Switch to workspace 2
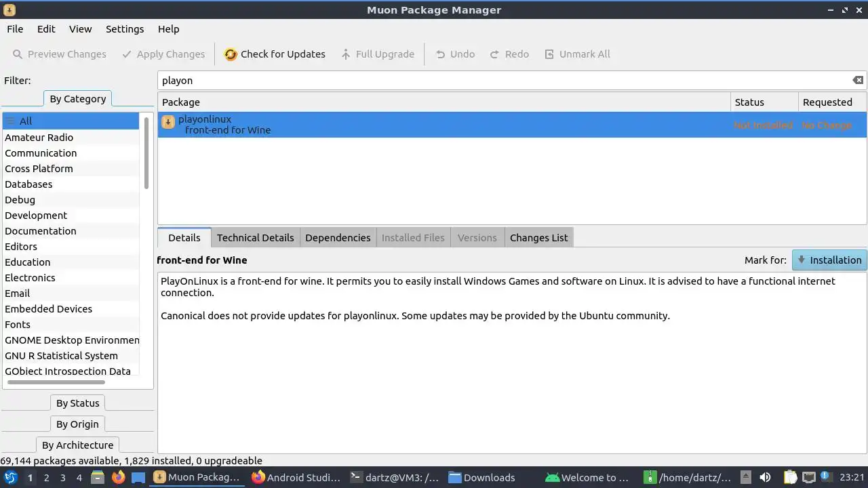Image resolution: width=868 pixels, height=488 pixels. coord(46,477)
